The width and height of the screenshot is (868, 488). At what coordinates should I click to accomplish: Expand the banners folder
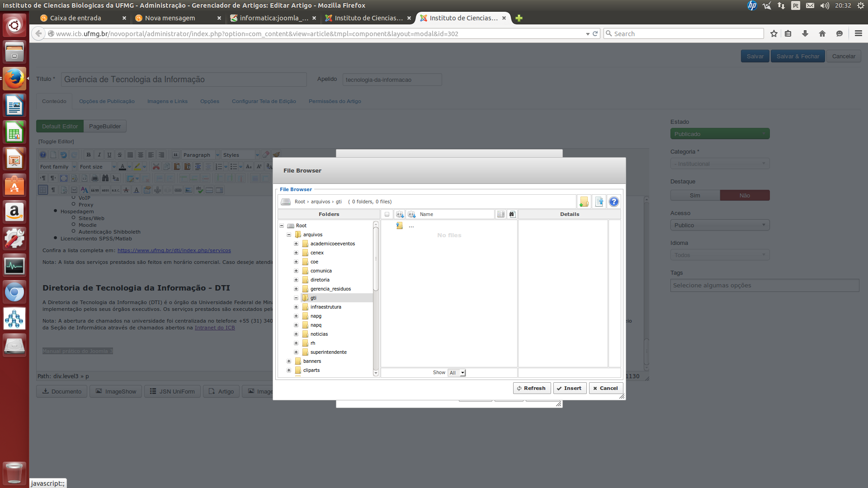[289, 361]
